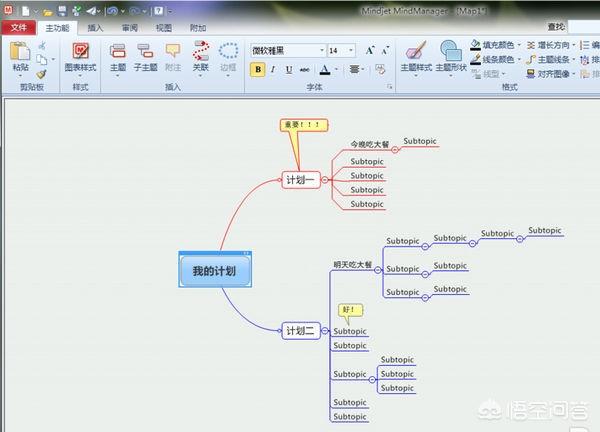The image size is (600, 432).
Task: Click the Paste (粘贴) icon
Action: coord(20,56)
